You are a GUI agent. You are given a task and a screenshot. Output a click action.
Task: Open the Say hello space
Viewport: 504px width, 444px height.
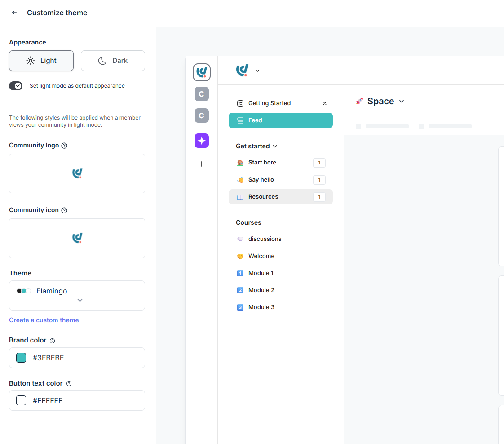281,180
